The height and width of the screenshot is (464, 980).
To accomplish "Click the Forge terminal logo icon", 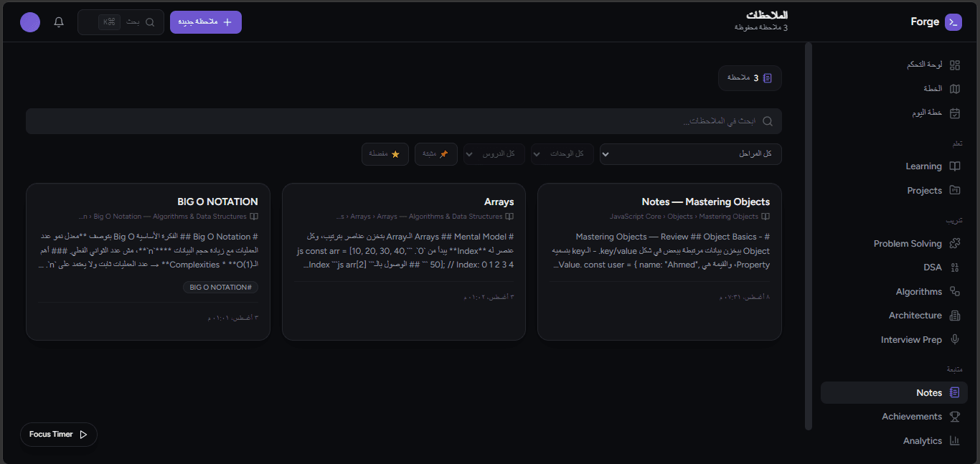I will 953,22.
